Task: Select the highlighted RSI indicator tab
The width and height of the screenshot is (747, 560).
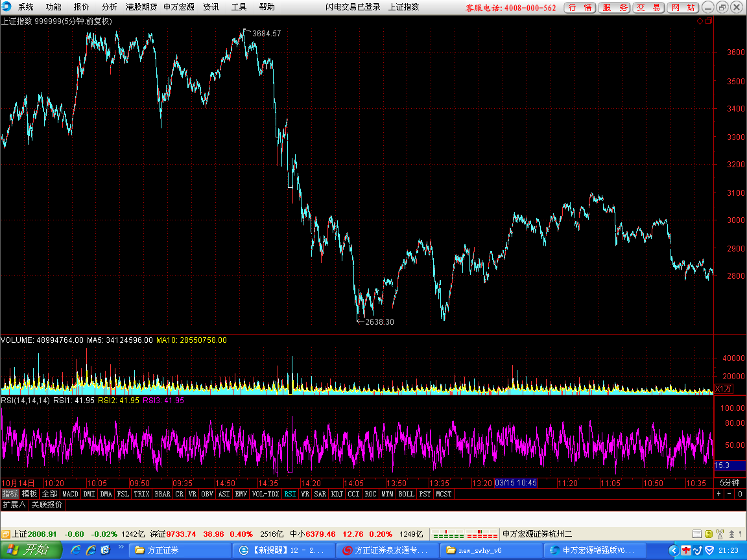Action: pos(290,494)
